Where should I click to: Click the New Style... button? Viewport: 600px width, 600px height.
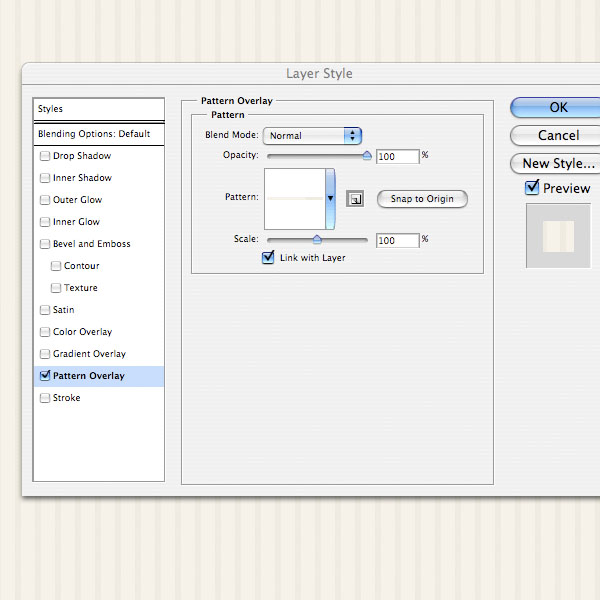click(x=556, y=163)
